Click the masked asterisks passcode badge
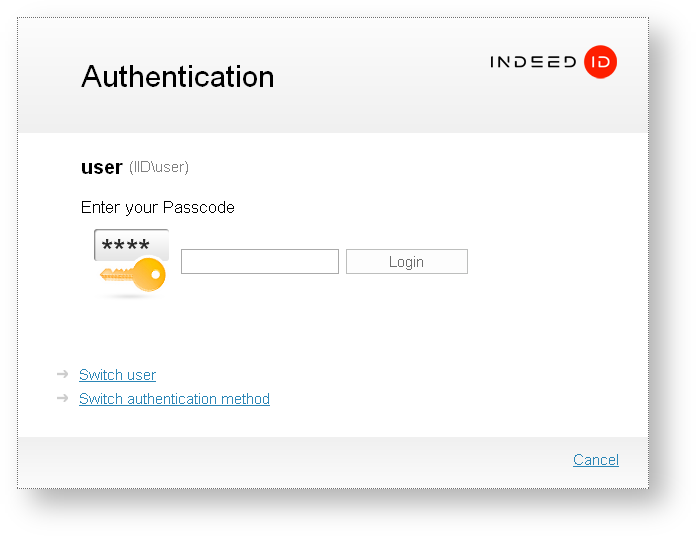 point(127,245)
